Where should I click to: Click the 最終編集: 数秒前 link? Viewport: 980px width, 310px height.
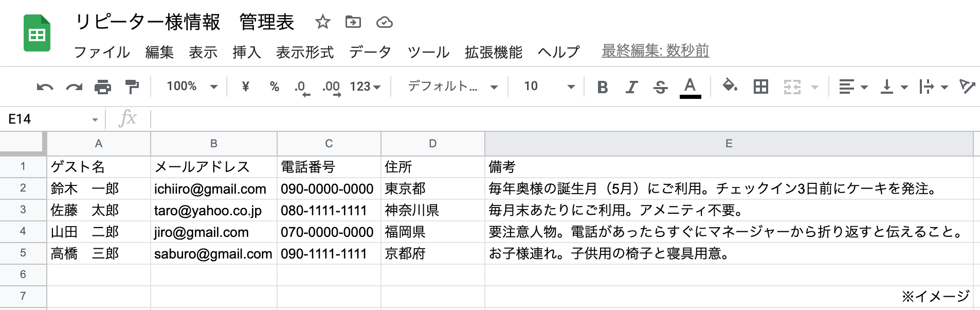[x=655, y=51]
